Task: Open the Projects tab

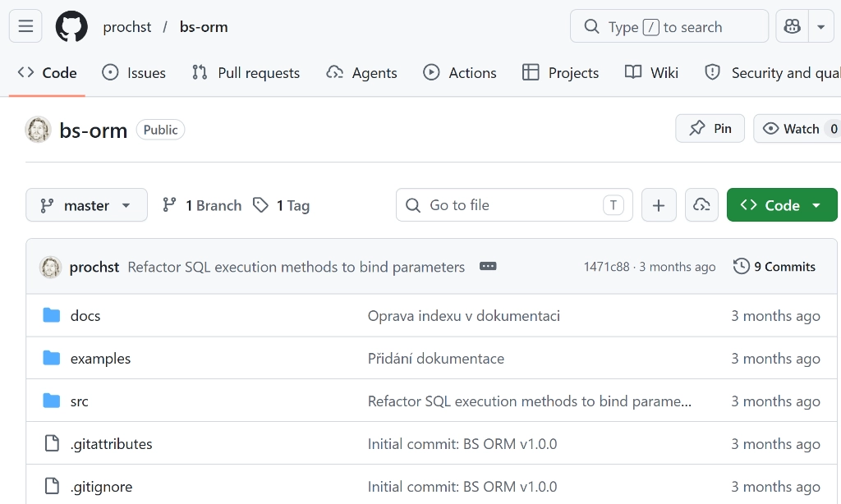Action: (560, 72)
